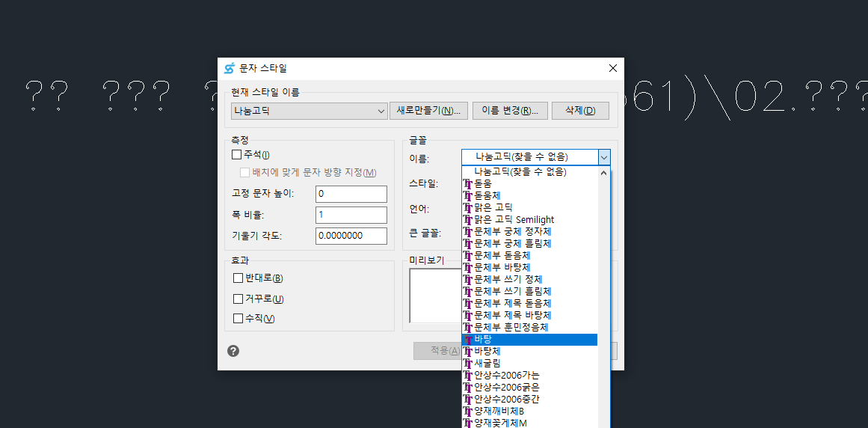Check the 반대로 effect option
This screenshot has width=868, height=428.
[x=238, y=278]
